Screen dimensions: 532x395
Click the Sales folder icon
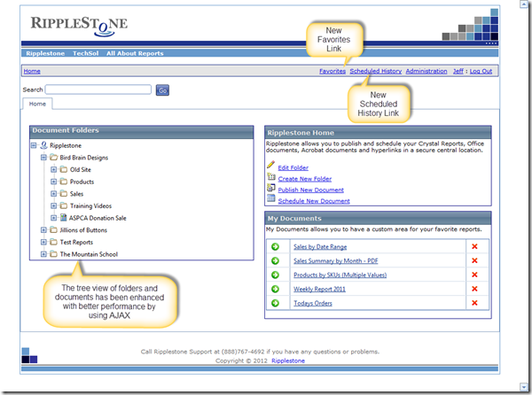pos(64,194)
